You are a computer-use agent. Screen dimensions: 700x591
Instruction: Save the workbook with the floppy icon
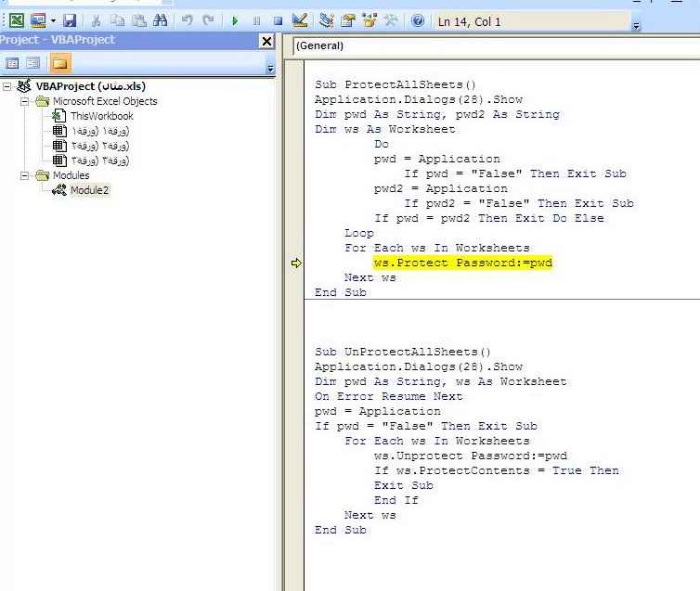(x=70, y=20)
